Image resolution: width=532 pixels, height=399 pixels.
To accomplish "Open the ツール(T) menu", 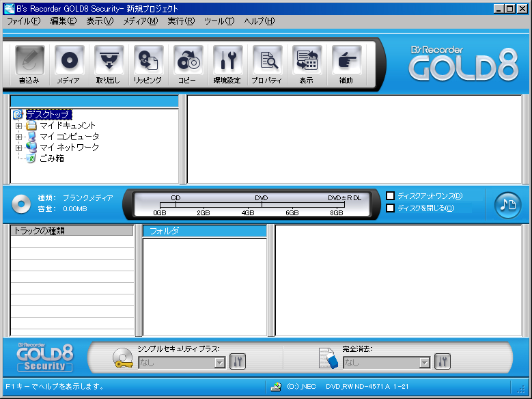I will tap(219, 21).
